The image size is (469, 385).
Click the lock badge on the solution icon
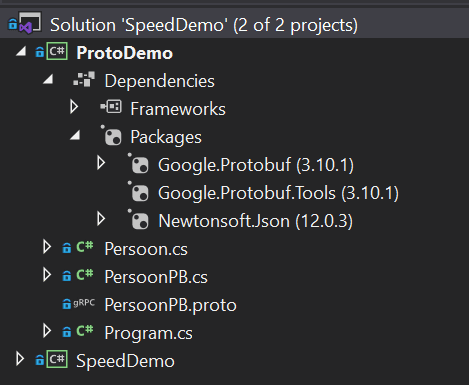click(13, 24)
